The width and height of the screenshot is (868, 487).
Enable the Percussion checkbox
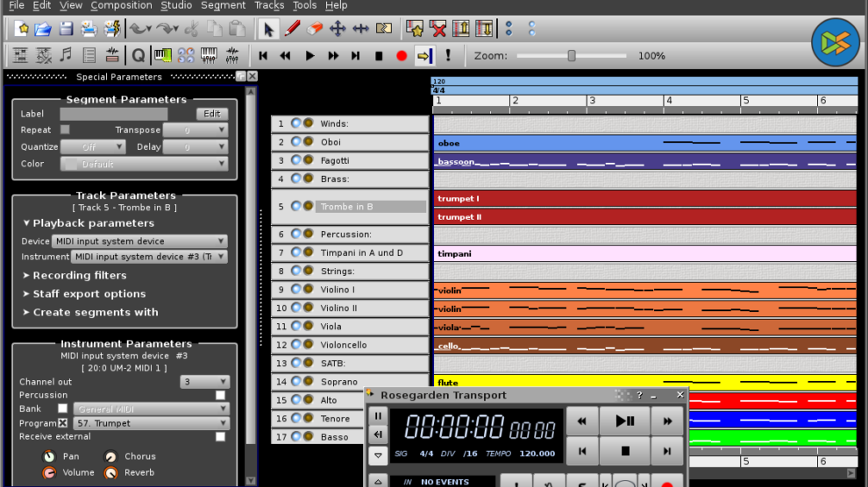(220, 395)
